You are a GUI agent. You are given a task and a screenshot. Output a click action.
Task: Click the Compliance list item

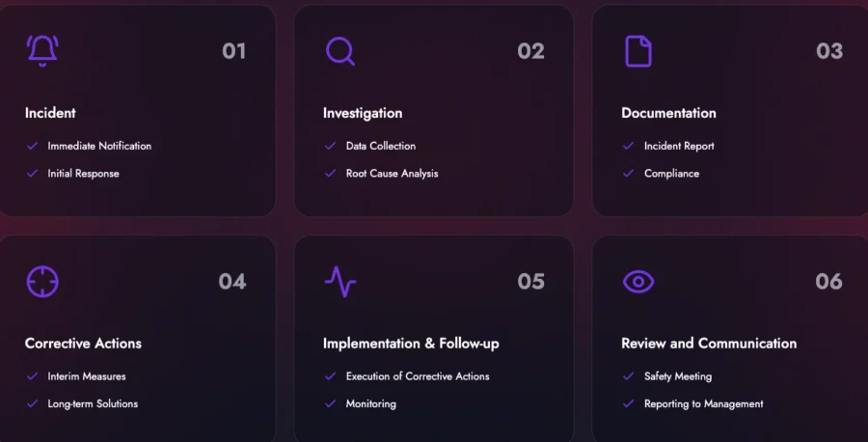671,174
